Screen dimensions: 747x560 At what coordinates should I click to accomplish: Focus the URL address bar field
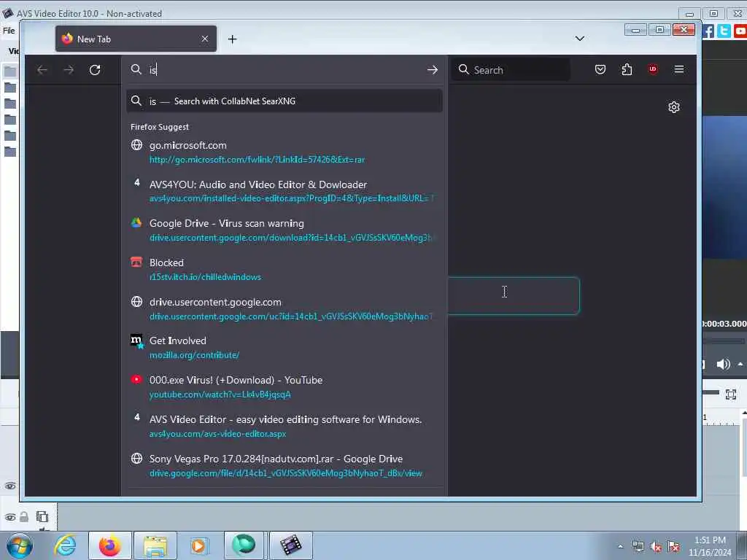pos(284,70)
